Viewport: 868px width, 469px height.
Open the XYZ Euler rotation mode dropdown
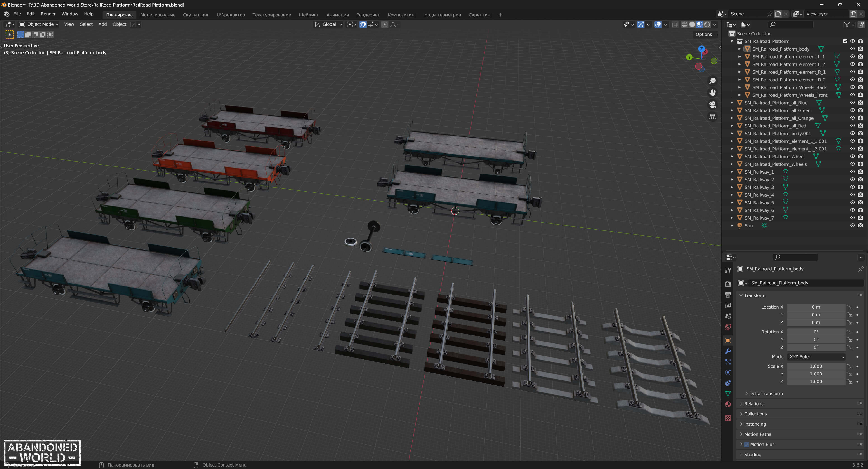point(816,356)
